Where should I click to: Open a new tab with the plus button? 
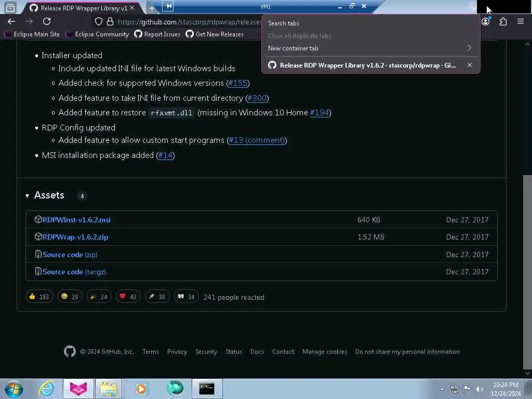151,8
